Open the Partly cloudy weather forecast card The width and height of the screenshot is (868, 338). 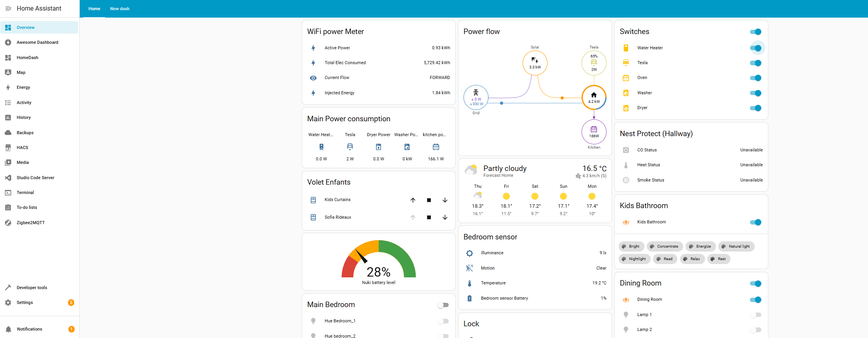[505, 169]
